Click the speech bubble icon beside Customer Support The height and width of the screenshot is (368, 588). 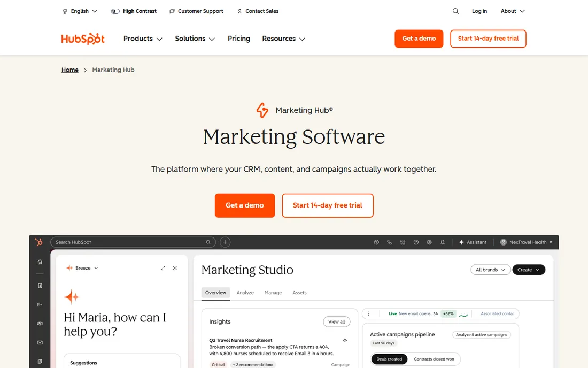pyautogui.click(x=172, y=11)
